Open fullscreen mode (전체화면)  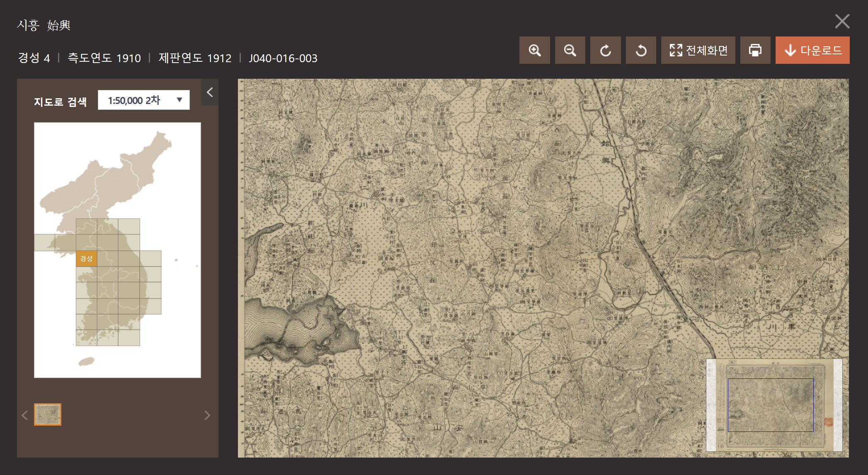[698, 50]
